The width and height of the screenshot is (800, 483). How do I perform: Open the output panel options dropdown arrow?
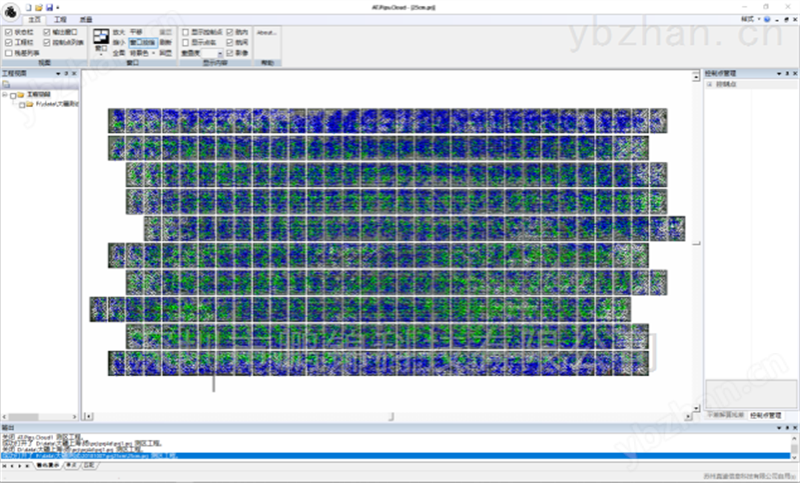click(x=779, y=428)
